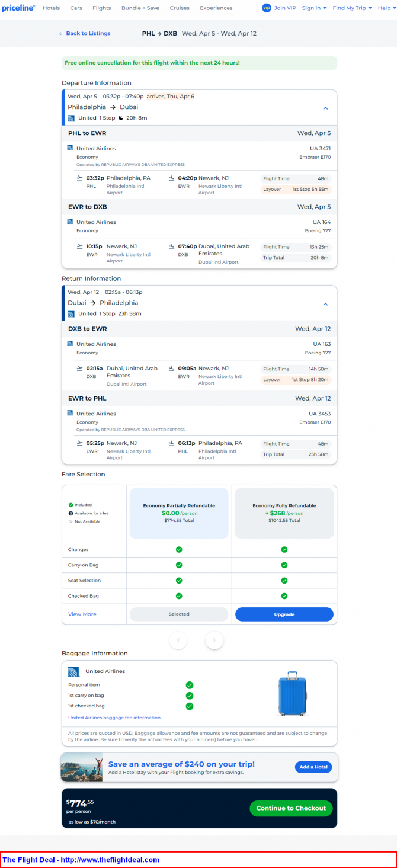Screen dimensions: 397x868
Task: Click Changes checkmark in Partially Refundable column
Action: [179, 550]
